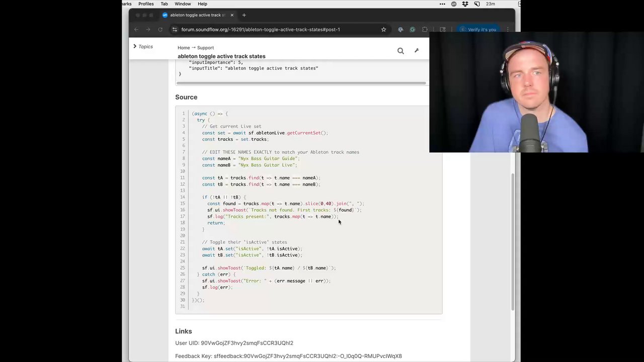Click the round grey icon beside Dropbox
Screen dimensions: 644x362
(x=454, y=4)
